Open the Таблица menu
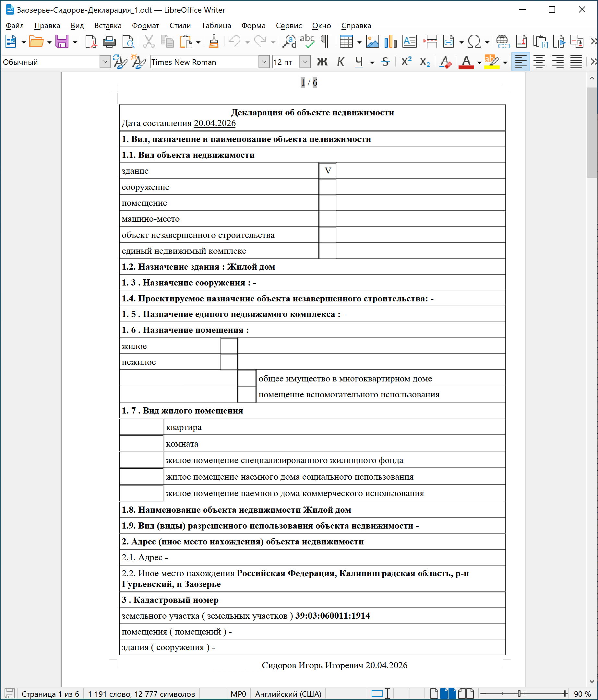Image resolution: width=598 pixels, height=700 pixels. pos(216,26)
